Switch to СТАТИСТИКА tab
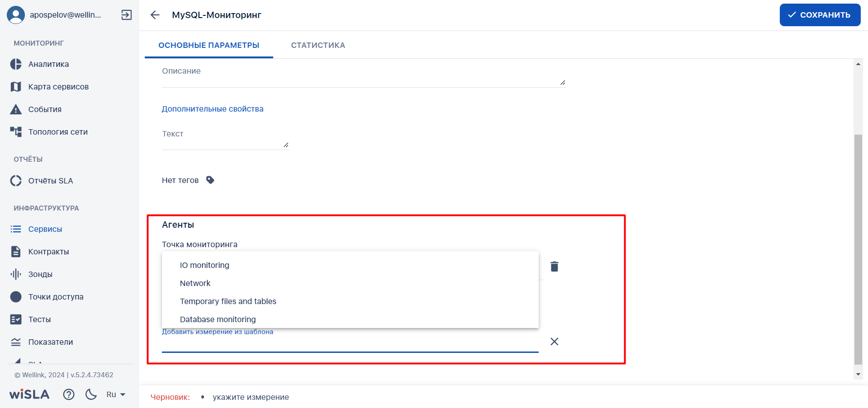This screenshot has height=408, width=868. 318,45
